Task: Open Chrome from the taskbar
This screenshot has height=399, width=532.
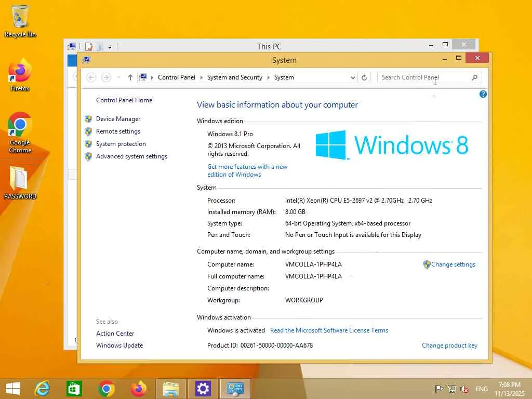Action: [x=106, y=389]
